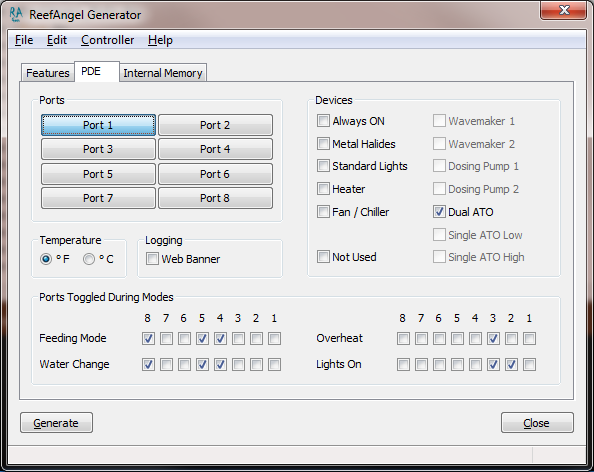Toggle Lights On port 6 checkbox
Image resolution: width=594 pixels, height=472 pixels.
[439, 364]
